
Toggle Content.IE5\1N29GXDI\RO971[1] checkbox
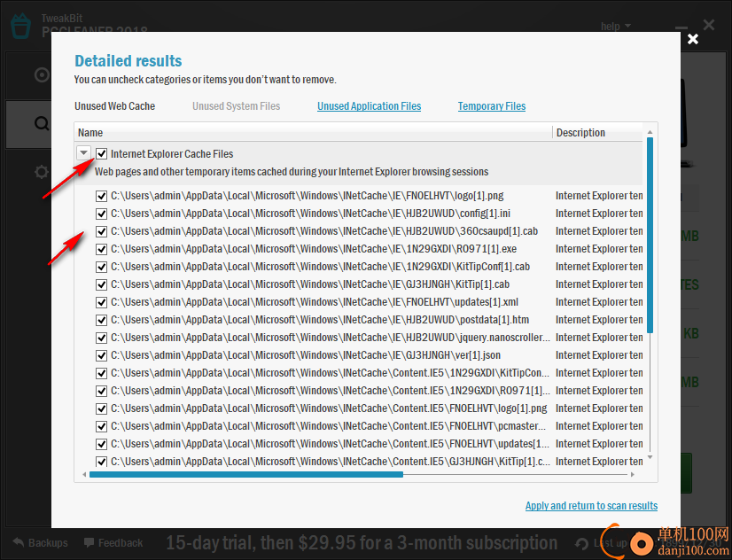pyautogui.click(x=101, y=391)
